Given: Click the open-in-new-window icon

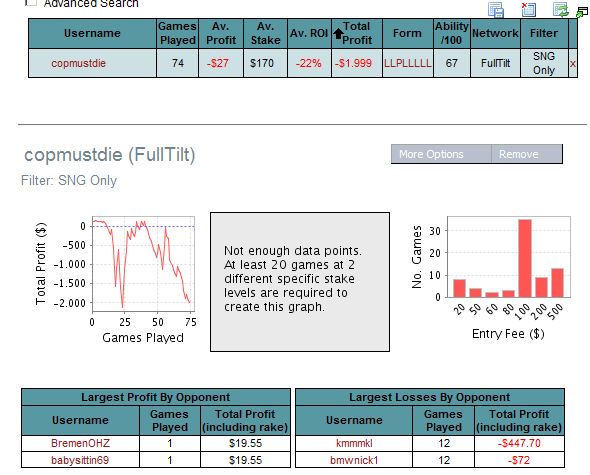Looking at the screenshot, I should point(582,12).
